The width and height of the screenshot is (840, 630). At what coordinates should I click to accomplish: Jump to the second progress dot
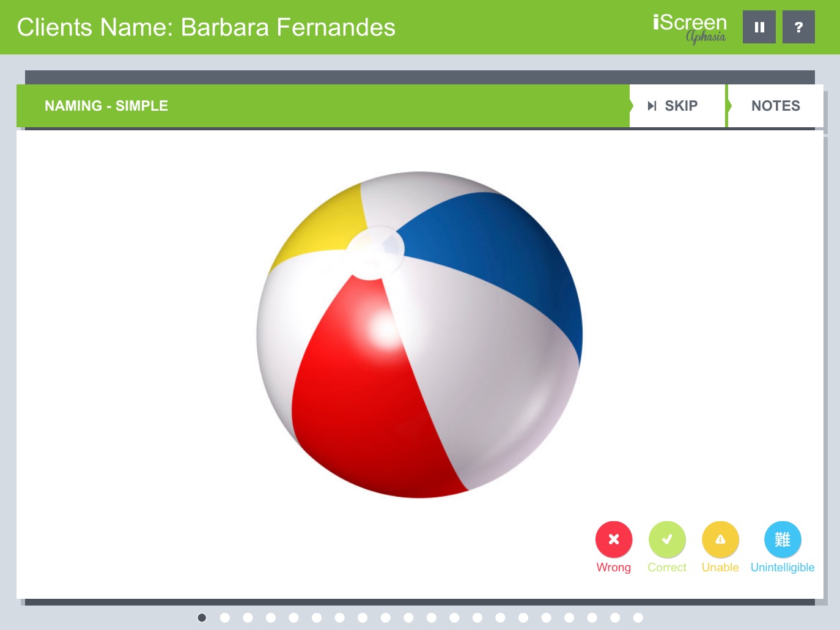(225, 618)
